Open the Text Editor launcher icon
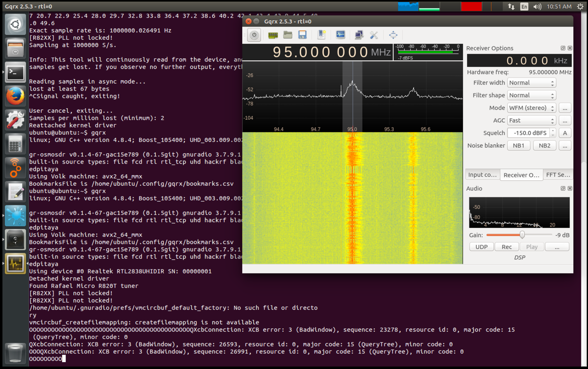 click(15, 192)
